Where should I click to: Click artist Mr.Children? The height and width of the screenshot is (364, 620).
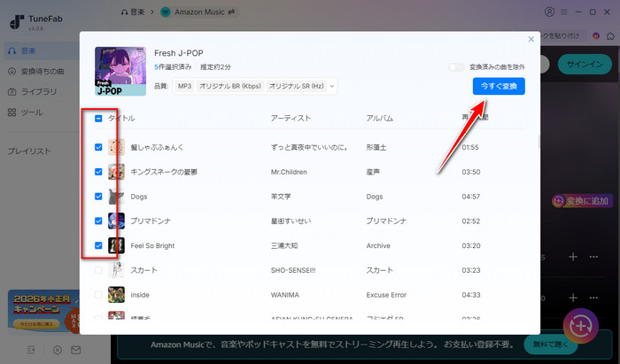click(x=289, y=172)
